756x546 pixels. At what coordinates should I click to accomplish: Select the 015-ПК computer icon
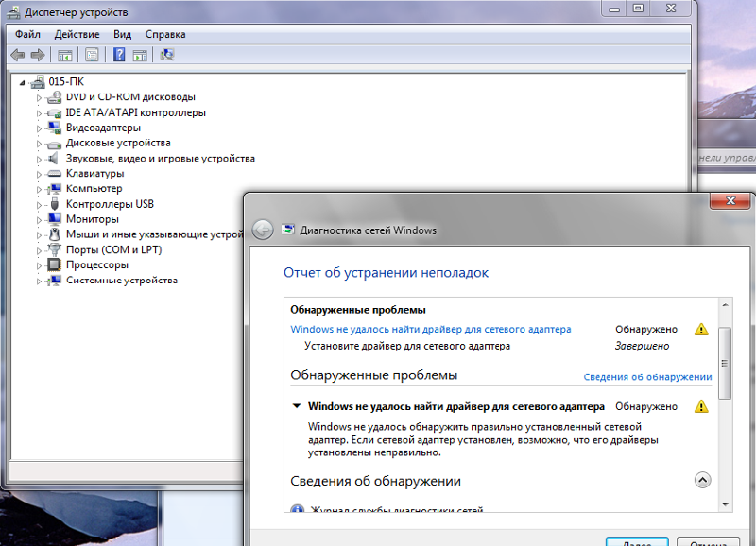pyautogui.click(x=38, y=82)
